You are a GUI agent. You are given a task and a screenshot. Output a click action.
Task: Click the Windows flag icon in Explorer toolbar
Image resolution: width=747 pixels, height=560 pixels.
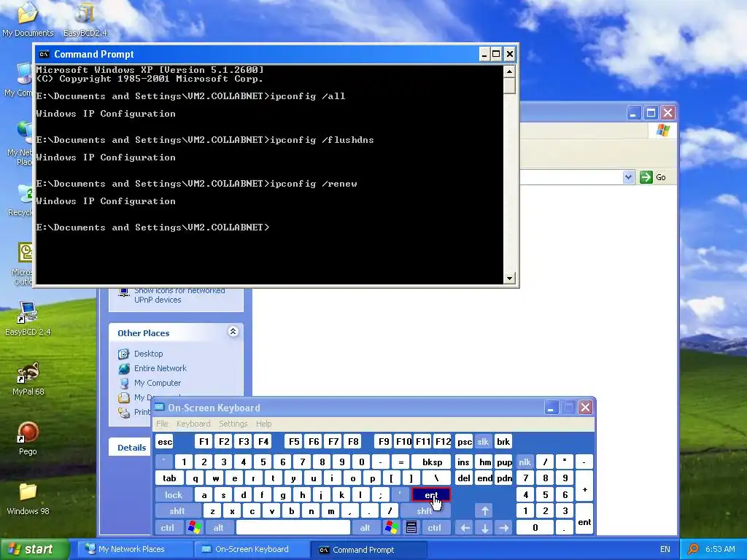[662, 130]
